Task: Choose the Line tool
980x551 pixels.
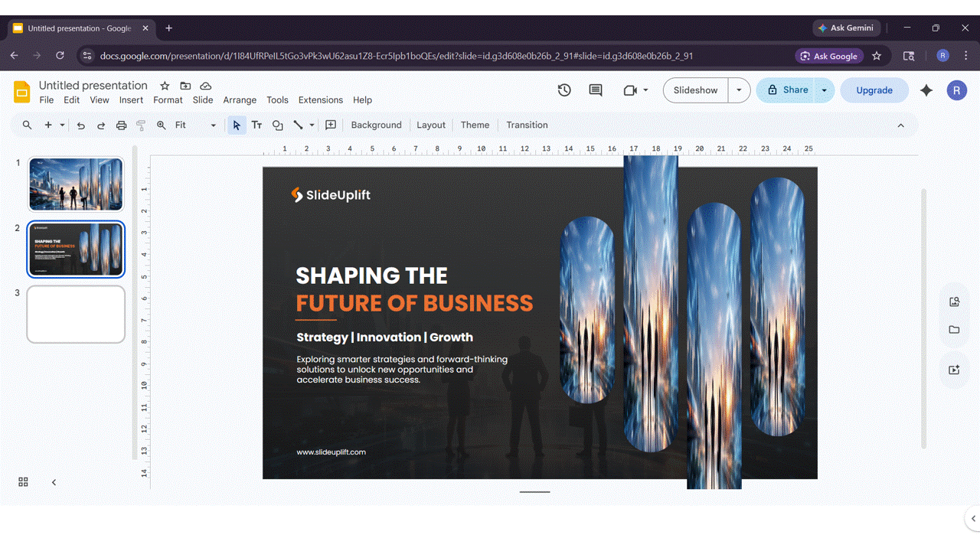Action: pos(297,125)
